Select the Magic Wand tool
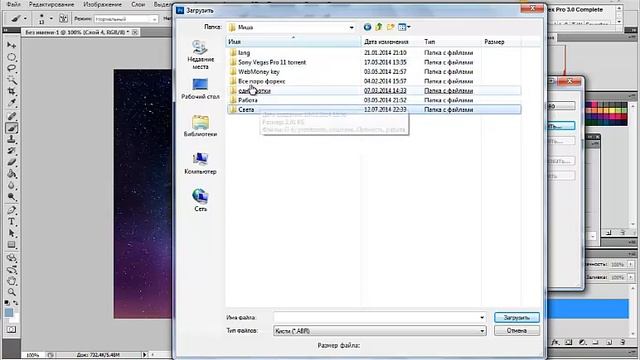This screenshot has height=360, width=640. [x=11, y=80]
